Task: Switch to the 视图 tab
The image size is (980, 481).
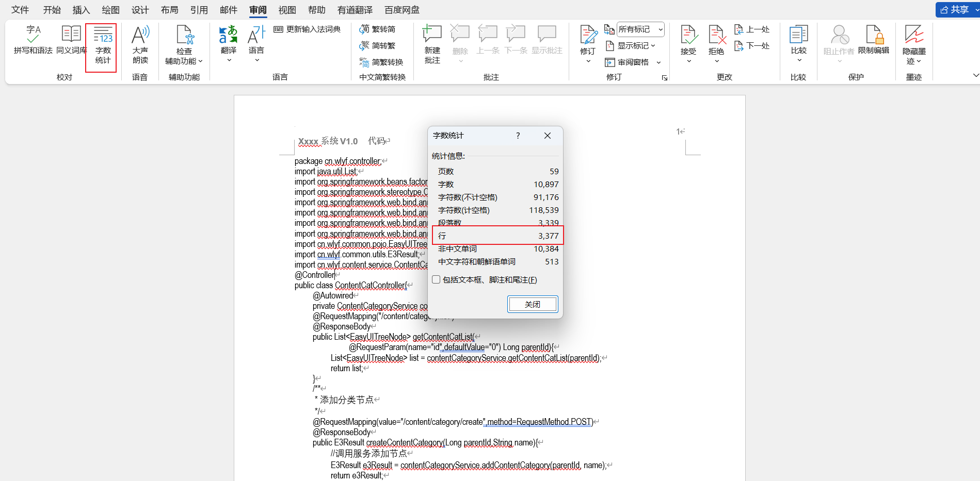Action: [x=287, y=10]
